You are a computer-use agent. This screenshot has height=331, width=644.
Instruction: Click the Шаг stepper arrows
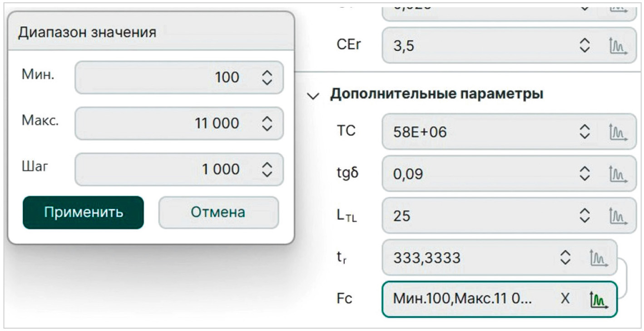click(268, 169)
